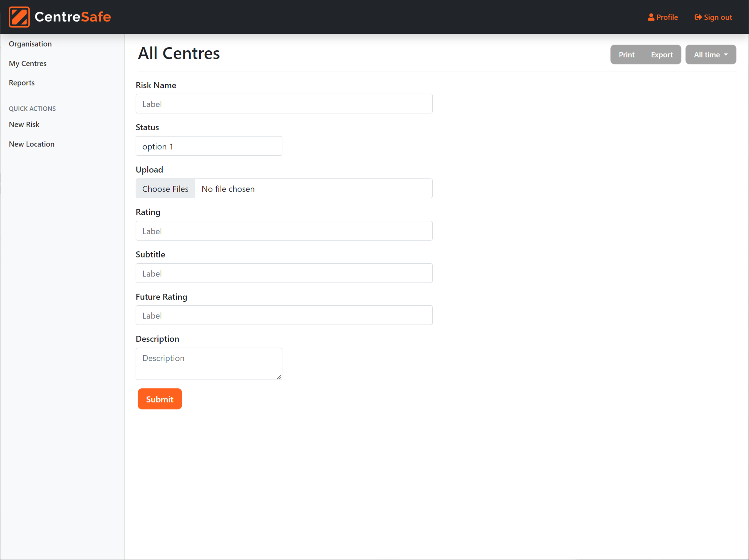Click into the Description textarea
749x560 pixels.
pos(209,364)
